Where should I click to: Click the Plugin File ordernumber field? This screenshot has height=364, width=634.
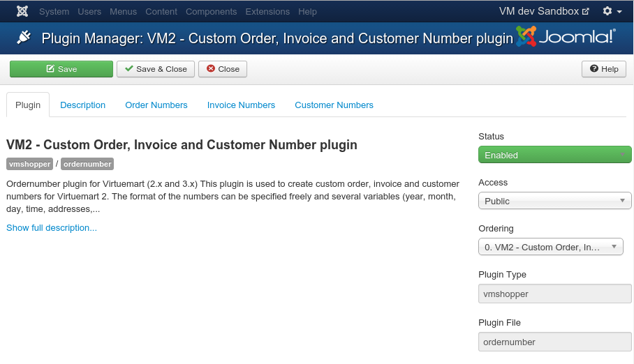(554, 342)
